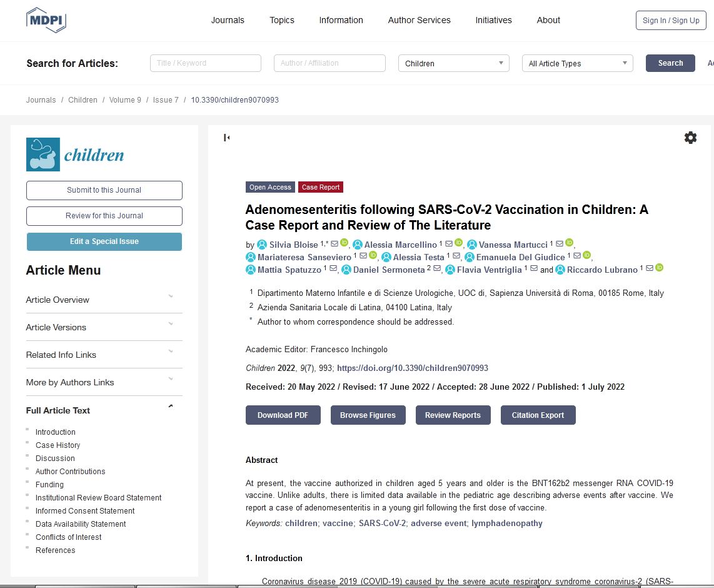Viewport: 714px width, 588px height.
Task: Click the Children journal logo
Action: (x=75, y=155)
